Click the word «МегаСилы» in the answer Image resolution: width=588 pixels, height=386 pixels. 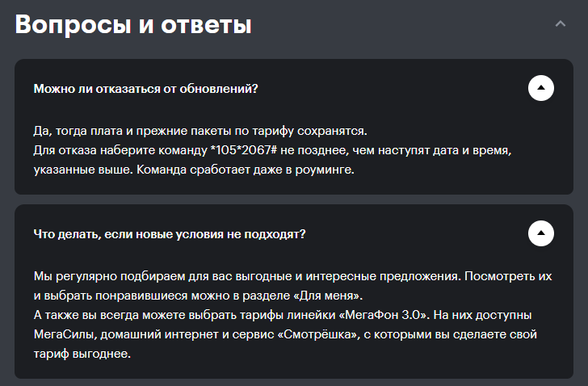65,334
